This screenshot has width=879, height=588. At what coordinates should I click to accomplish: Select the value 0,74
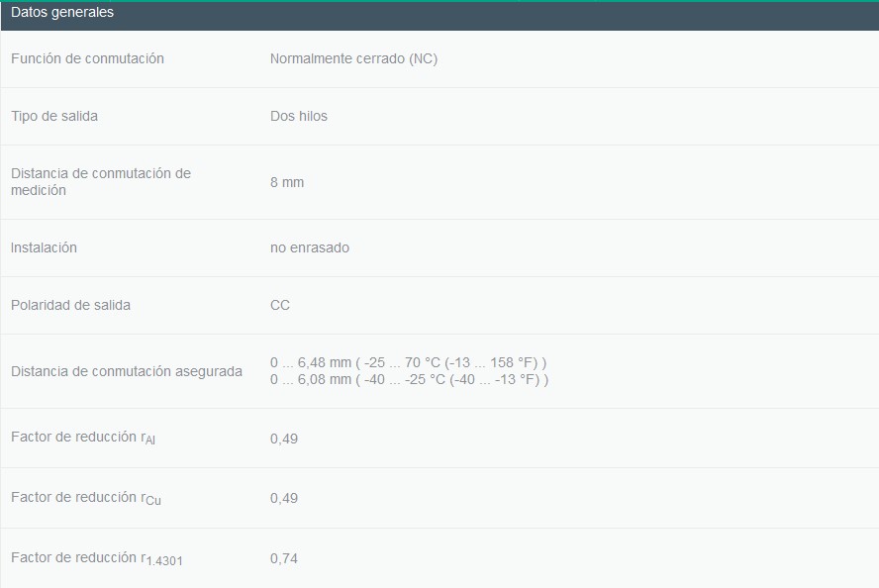pyautogui.click(x=284, y=558)
